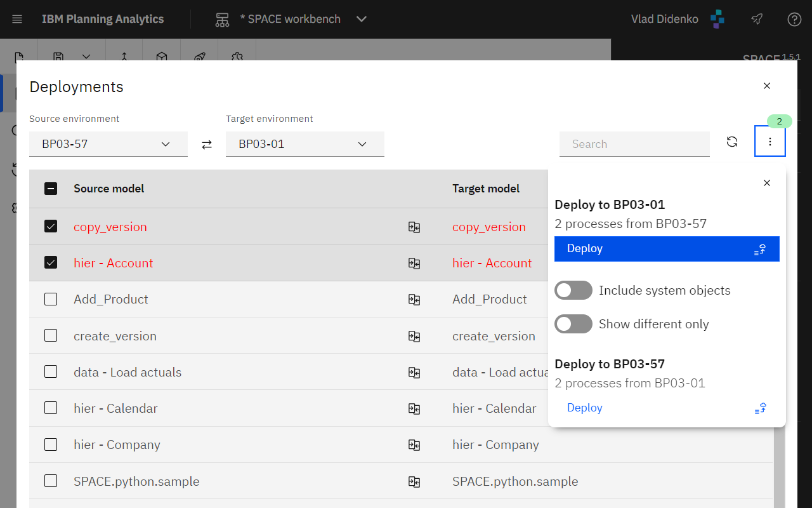
Task: Click compare icon in copy_version row
Action: pyautogui.click(x=414, y=227)
